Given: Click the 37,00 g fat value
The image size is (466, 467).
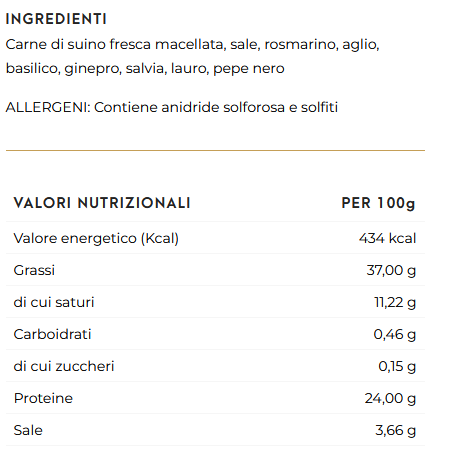Looking at the screenshot, I should [391, 270].
